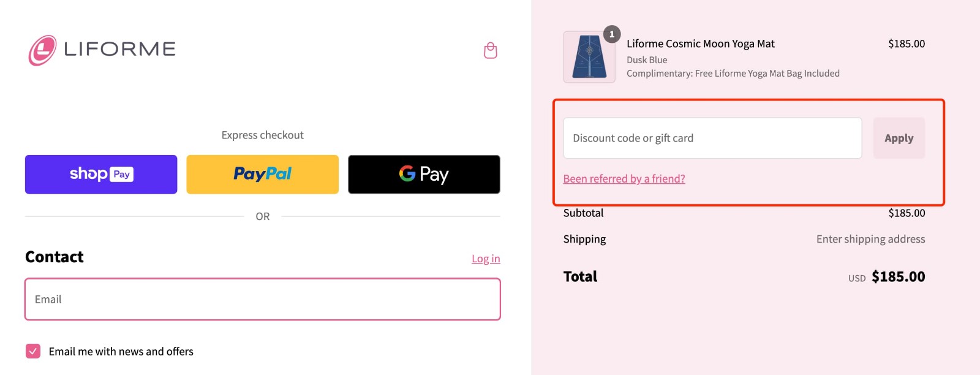Focus the "Discount code or gift card" field

712,138
